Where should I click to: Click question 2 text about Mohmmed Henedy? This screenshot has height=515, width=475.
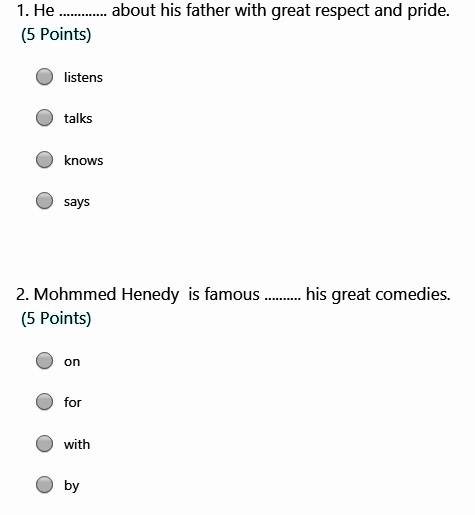coord(233,295)
